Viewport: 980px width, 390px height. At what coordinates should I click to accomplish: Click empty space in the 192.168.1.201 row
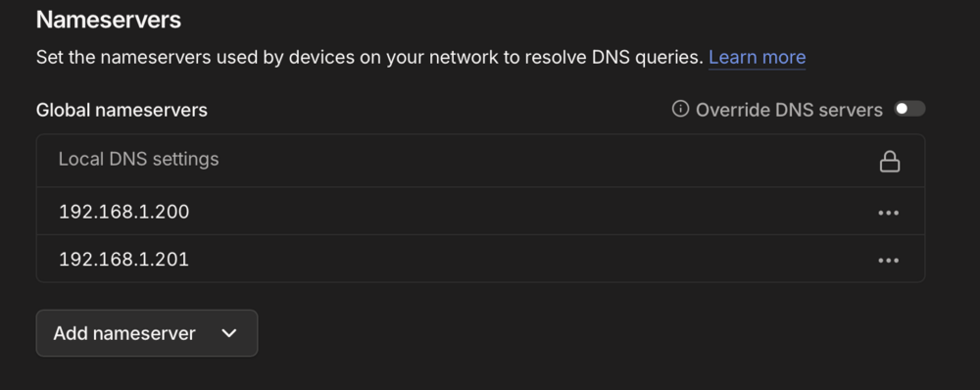click(x=531, y=259)
